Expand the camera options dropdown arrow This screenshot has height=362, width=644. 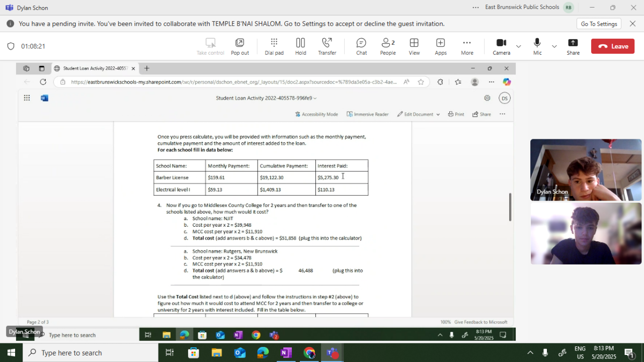pyautogui.click(x=519, y=46)
